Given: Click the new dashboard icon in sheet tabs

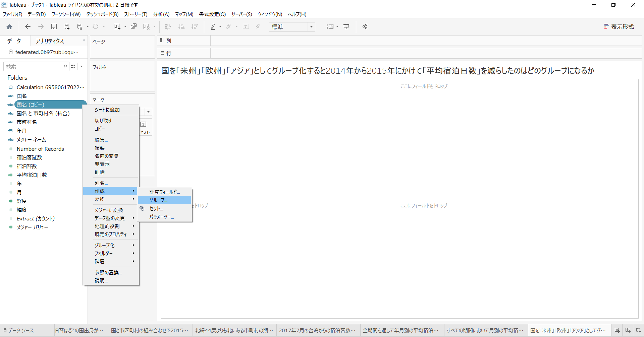Looking at the screenshot, I should coord(628,330).
